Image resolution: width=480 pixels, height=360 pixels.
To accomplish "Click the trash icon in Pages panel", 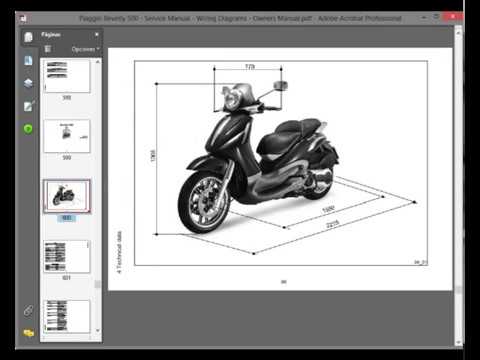I will click(x=48, y=49).
